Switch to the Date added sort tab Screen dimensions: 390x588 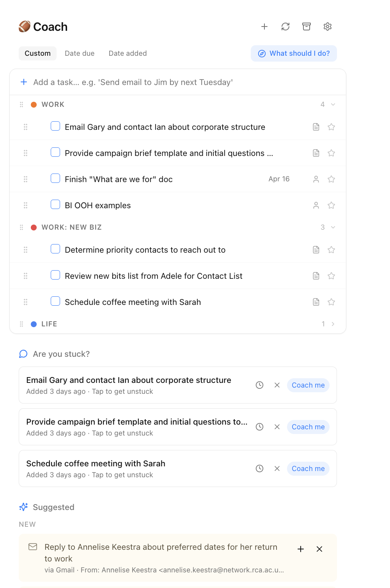pyautogui.click(x=128, y=53)
